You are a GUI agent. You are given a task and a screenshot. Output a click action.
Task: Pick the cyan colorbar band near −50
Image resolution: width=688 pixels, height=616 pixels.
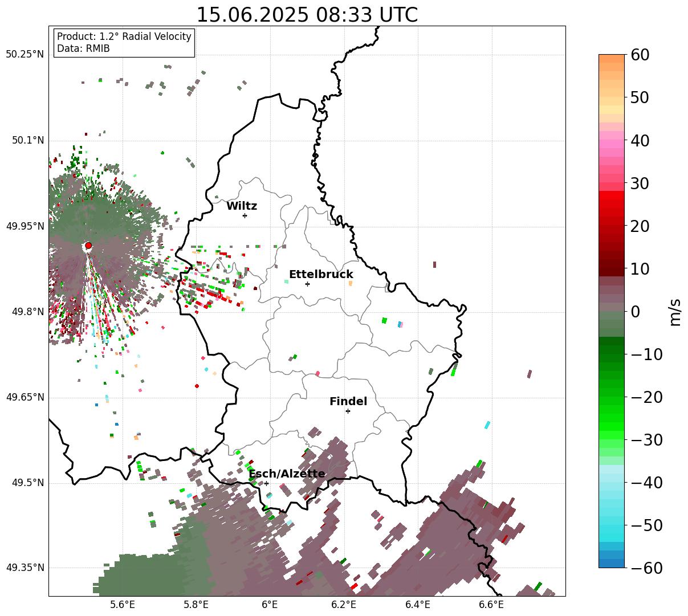click(612, 529)
